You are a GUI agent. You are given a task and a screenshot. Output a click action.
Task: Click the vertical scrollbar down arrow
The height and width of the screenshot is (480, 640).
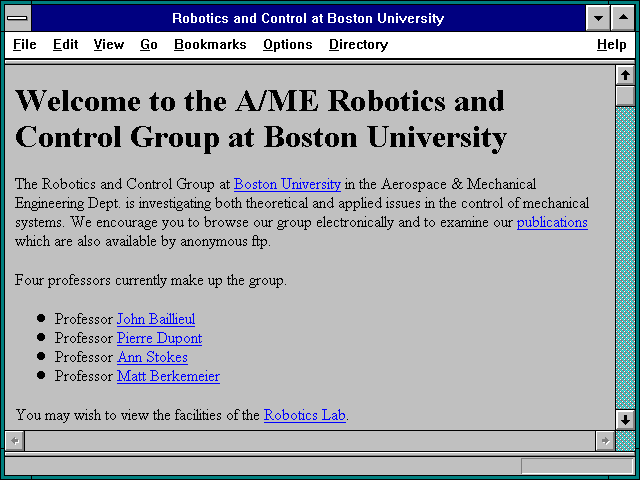[625, 420]
